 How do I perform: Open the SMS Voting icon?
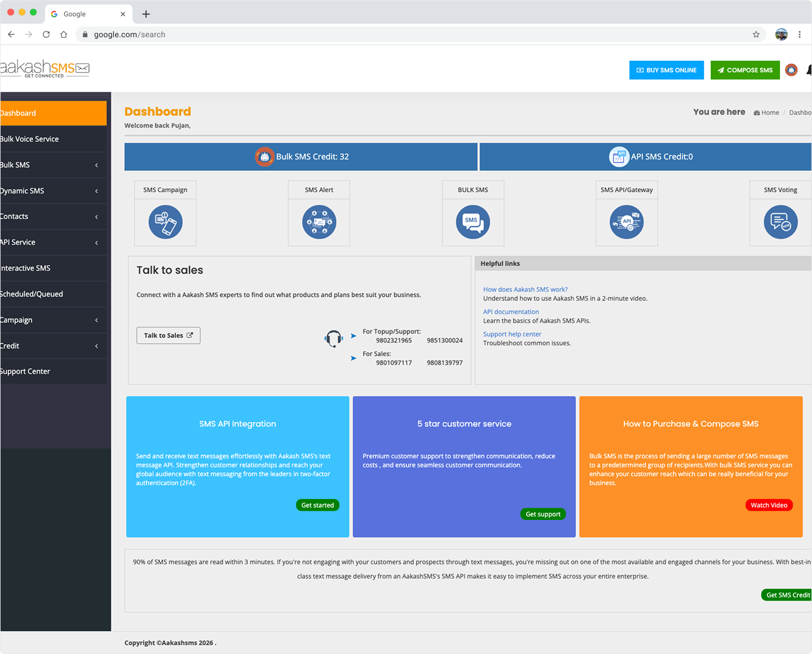(x=780, y=222)
